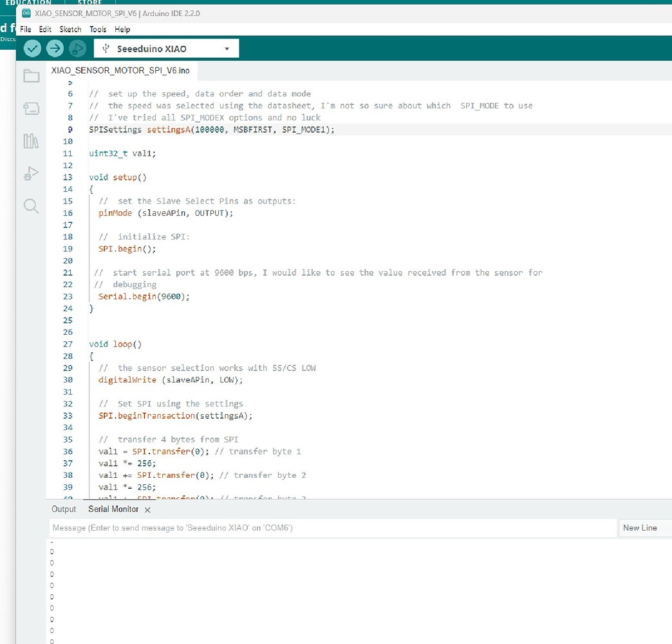Screen dimensions: 672x644
Task: Click the serial monitor message input field
Action: click(x=322, y=527)
